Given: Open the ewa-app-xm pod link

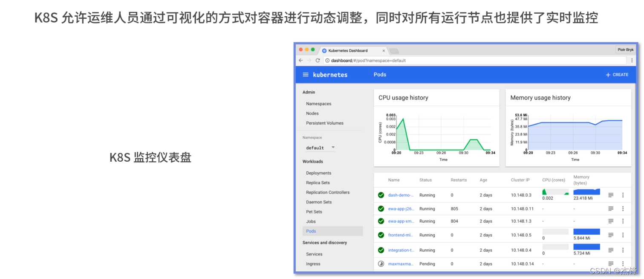Looking at the screenshot, I should (x=401, y=221).
